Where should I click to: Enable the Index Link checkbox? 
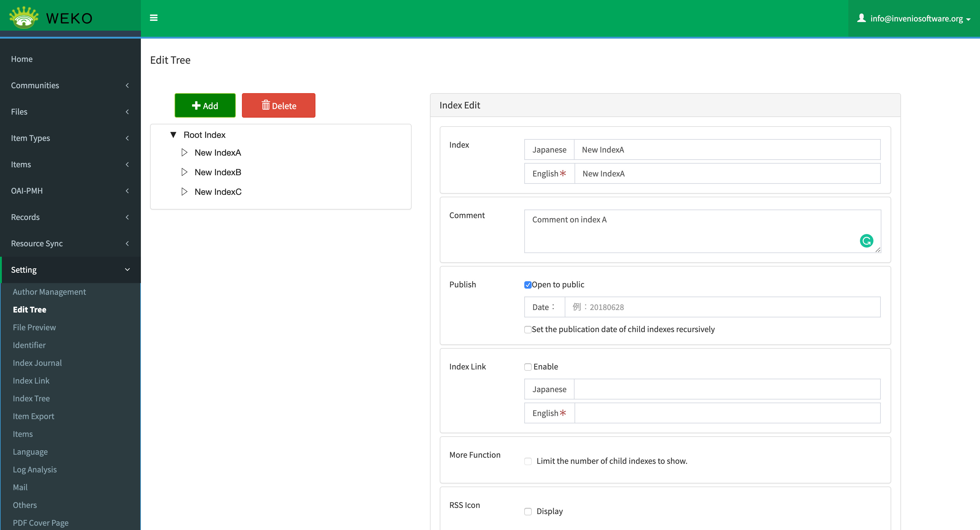528,367
